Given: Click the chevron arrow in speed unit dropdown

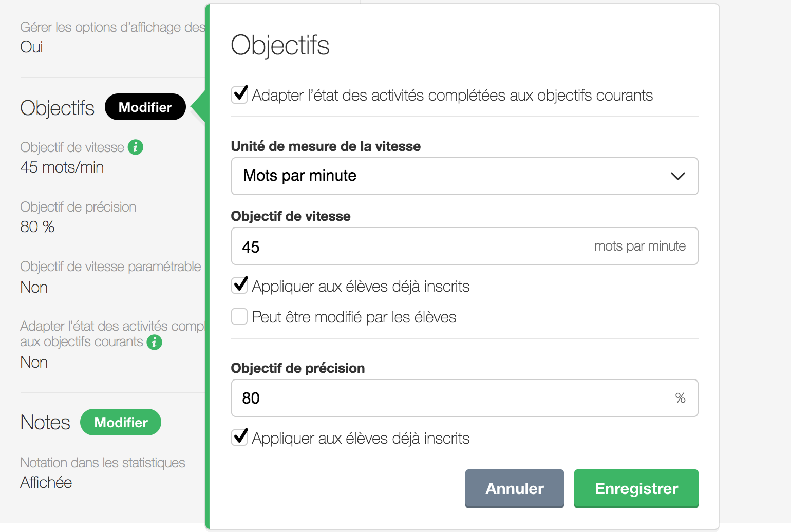Looking at the screenshot, I should [677, 176].
